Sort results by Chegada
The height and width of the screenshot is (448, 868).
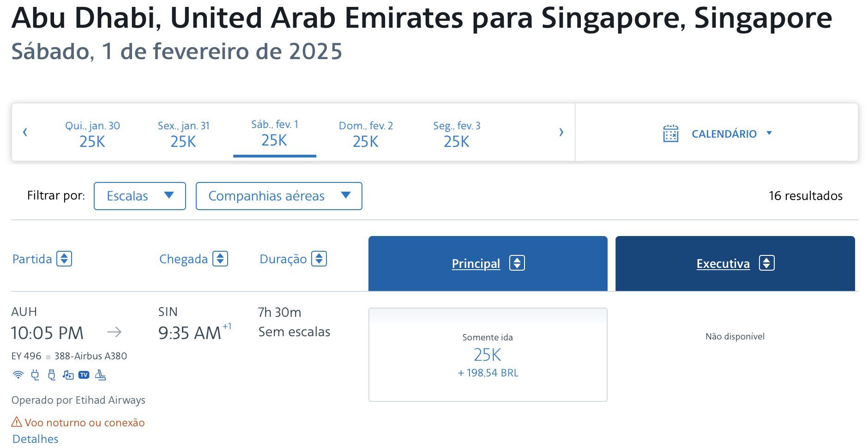coord(194,259)
